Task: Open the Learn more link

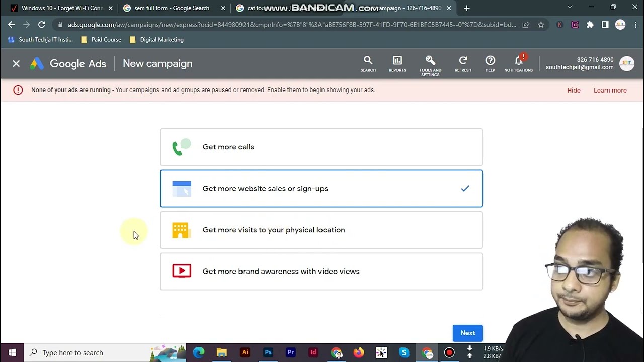Action: [x=610, y=90]
